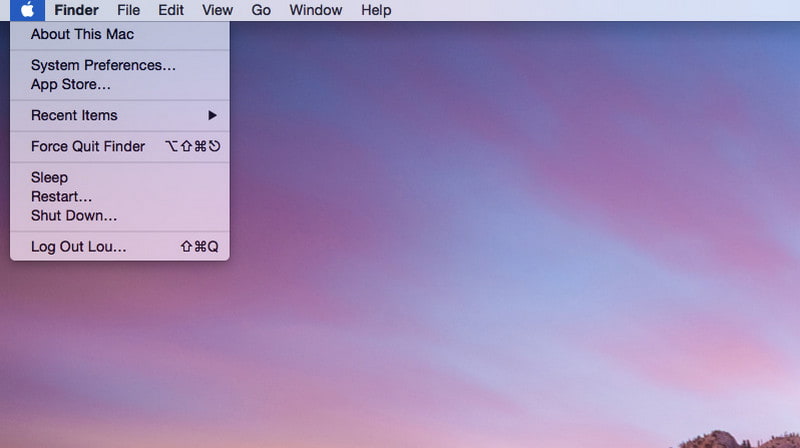Open the Finder application menu
Screen dimensions: 800x448
point(76,10)
